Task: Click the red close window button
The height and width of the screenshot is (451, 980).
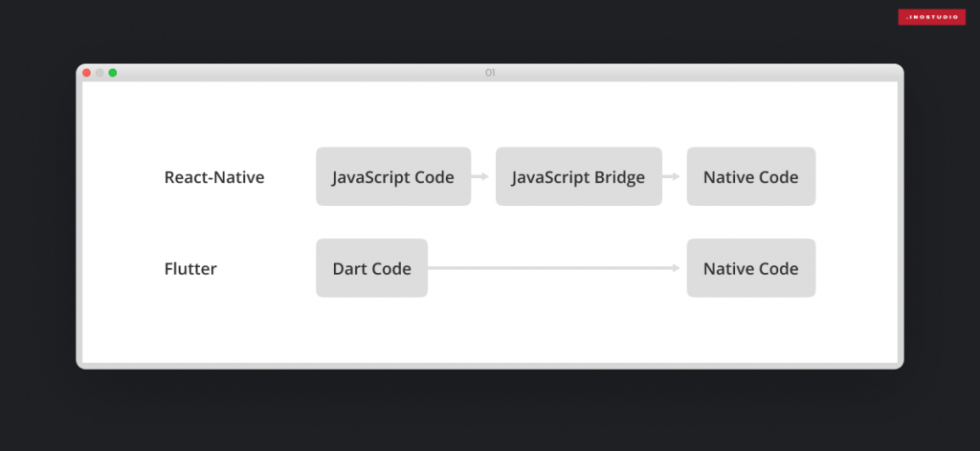Action: click(86, 73)
